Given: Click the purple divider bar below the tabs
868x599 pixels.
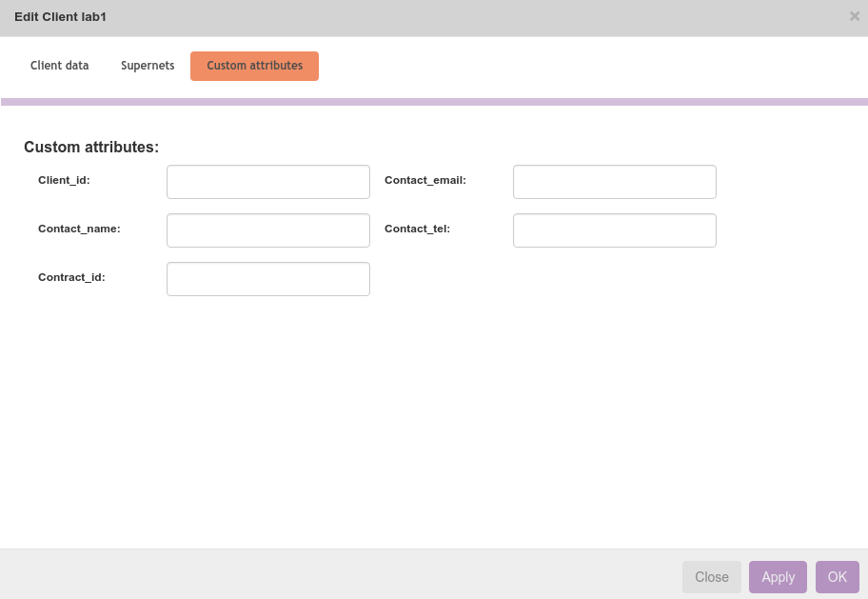Looking at the screenshot, I should pos(434,101).
